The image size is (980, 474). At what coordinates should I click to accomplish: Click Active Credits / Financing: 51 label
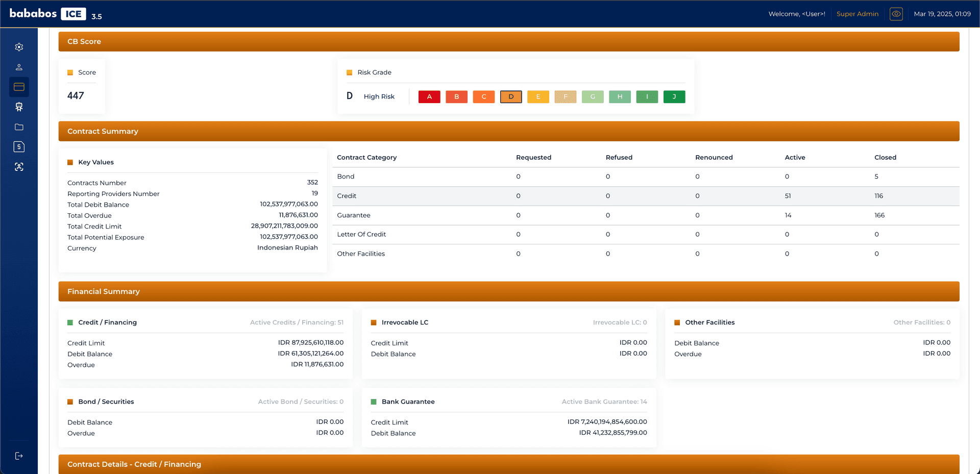(x=297, y=322)
